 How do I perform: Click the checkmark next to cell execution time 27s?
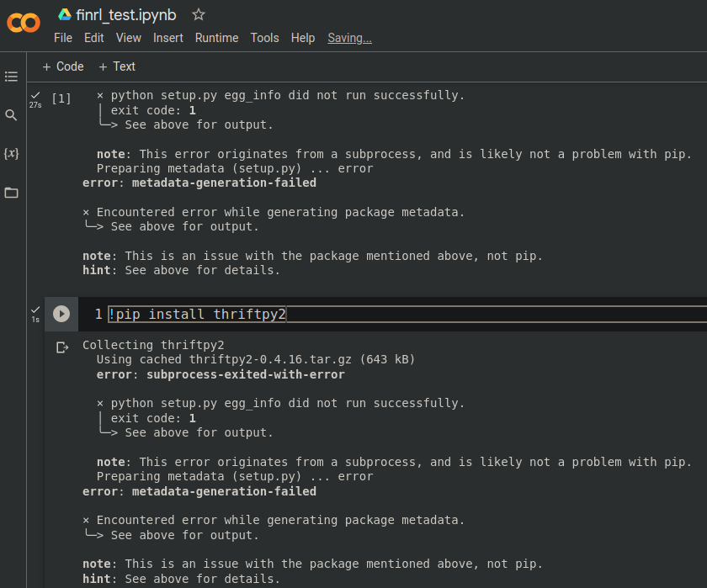click(x=35, y=96)
